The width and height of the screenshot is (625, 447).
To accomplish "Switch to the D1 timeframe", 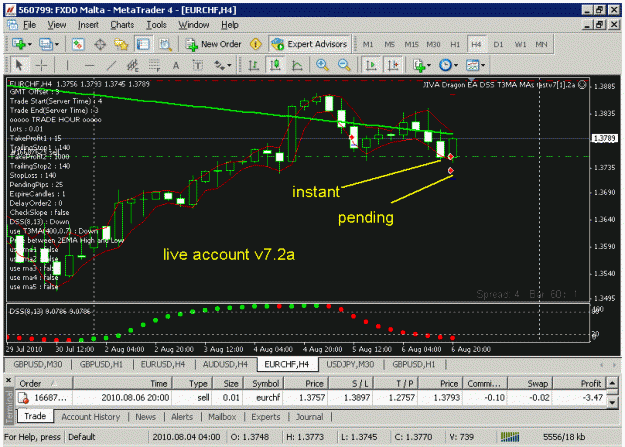I will coord(498,44).
